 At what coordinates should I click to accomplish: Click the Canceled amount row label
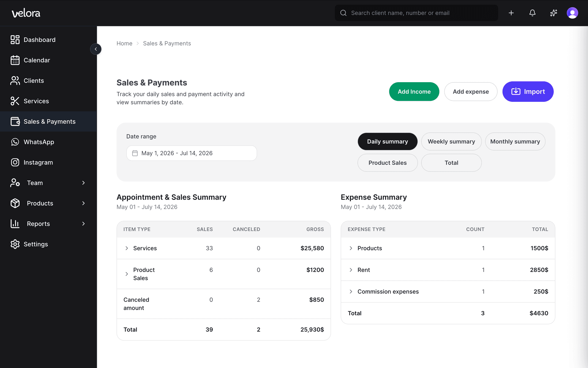pos(136,304)
